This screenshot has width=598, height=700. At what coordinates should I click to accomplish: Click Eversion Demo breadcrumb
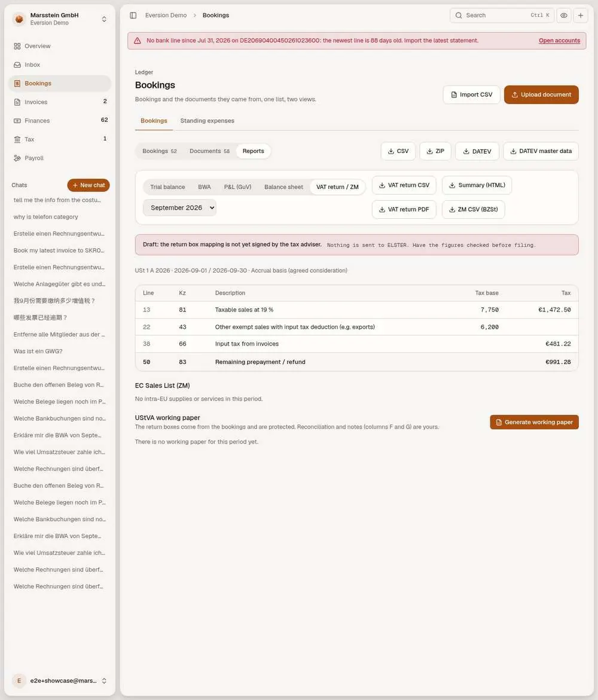click(x=166, y=15)
